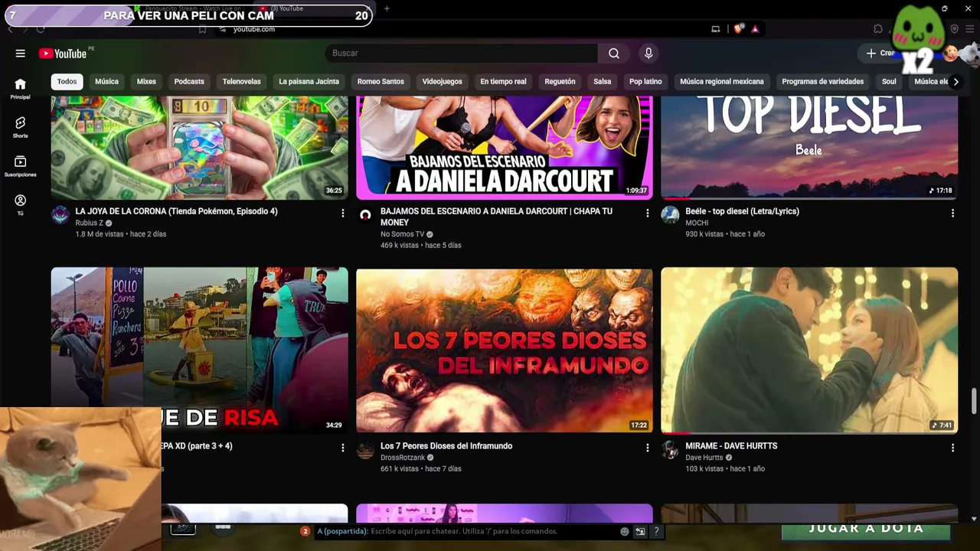Open video title LA JOYA DE LA CORONA
Screen dimensions: 980x551
(x=177, y=211)
